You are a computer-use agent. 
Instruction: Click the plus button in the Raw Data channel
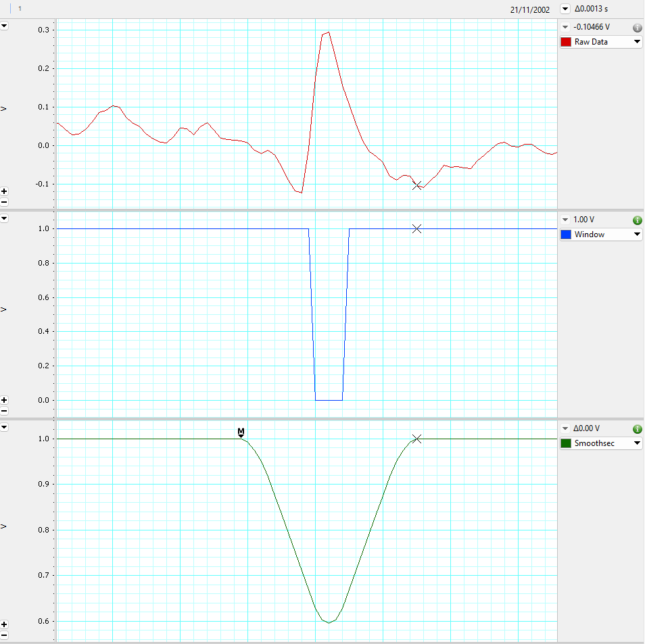pos(4,191)
